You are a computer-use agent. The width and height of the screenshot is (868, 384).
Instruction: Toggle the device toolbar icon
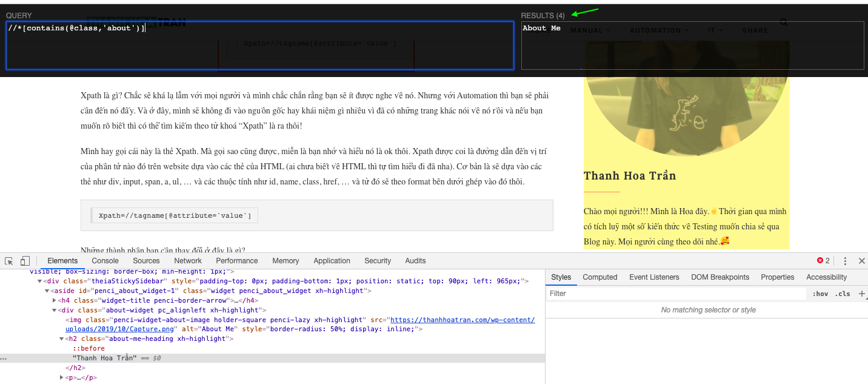25,261
